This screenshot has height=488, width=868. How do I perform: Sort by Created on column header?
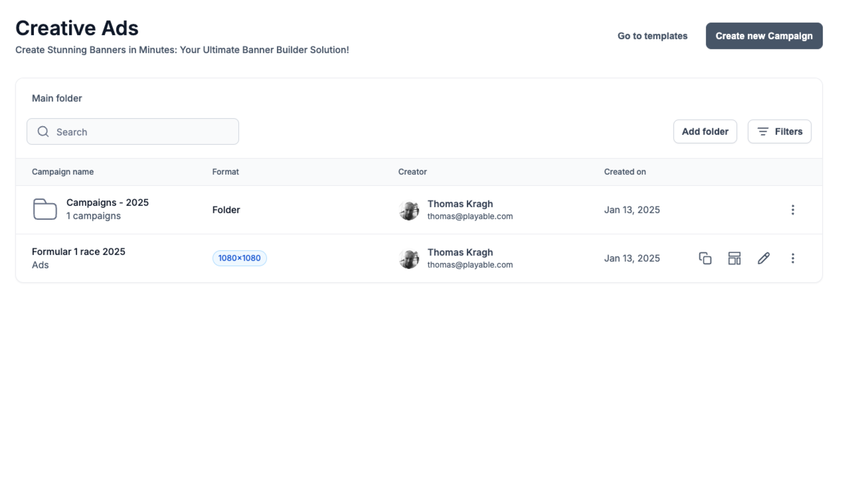click(x=624, y=172)
